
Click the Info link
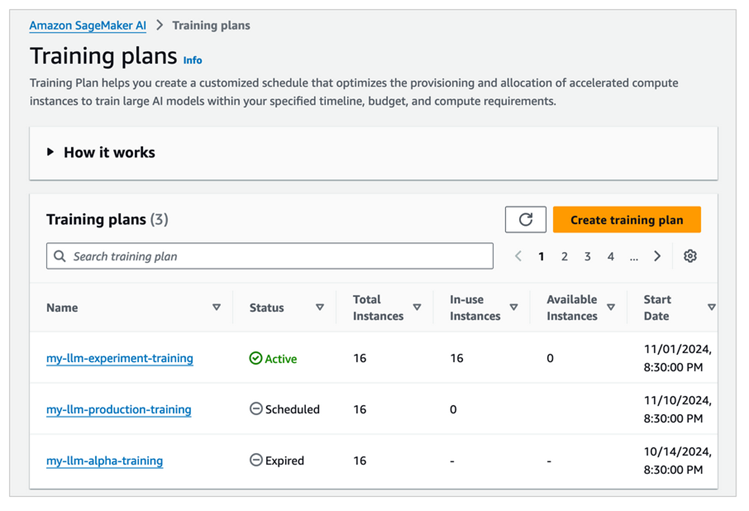[192, 60]
